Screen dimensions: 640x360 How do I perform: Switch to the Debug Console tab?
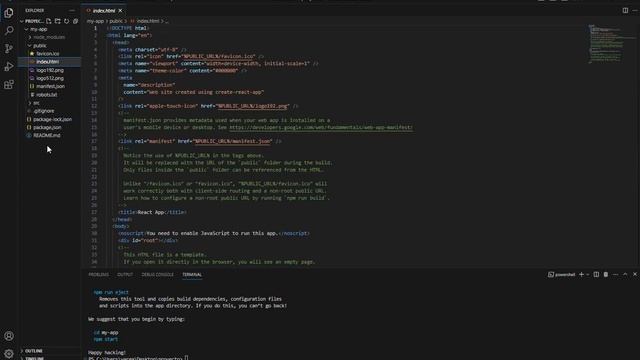tap(157, 275)
